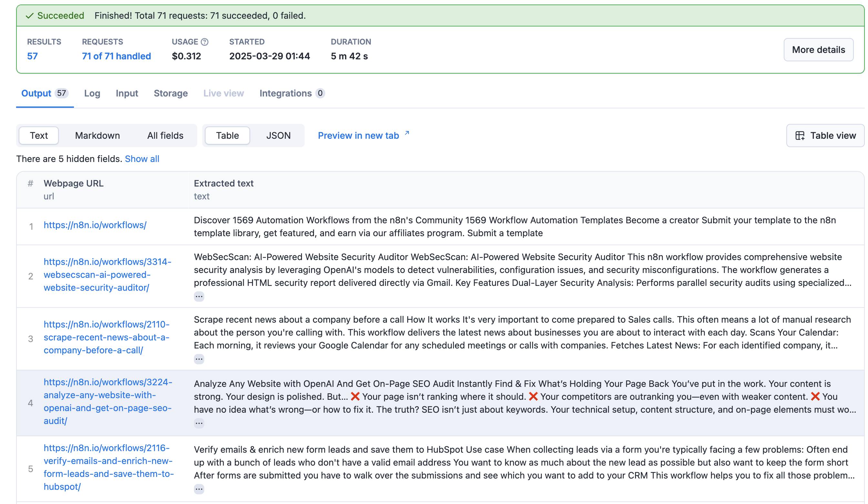This screenshot has width=868, height=504.
Task: Click the Extracted text column header
Action: [224, 183]
